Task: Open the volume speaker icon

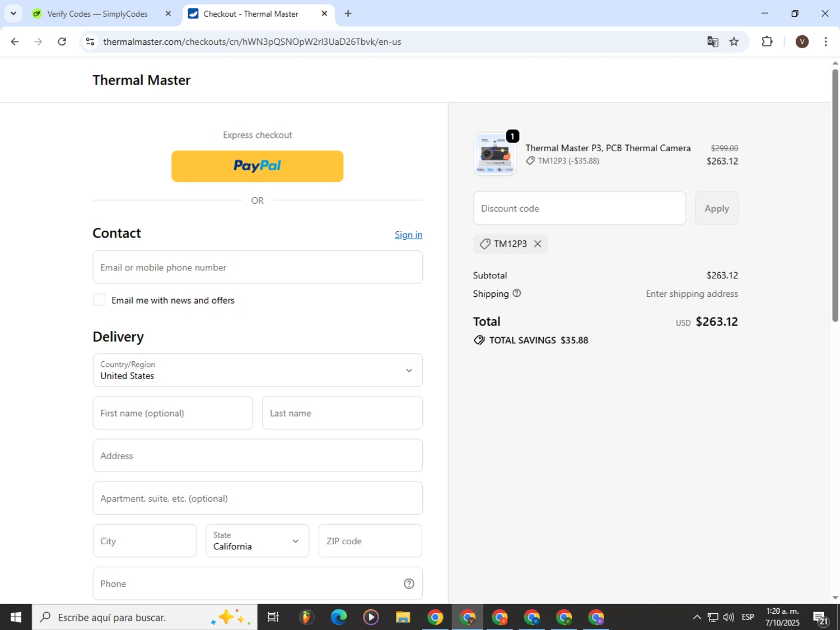Action: click(x=729, y=617)
